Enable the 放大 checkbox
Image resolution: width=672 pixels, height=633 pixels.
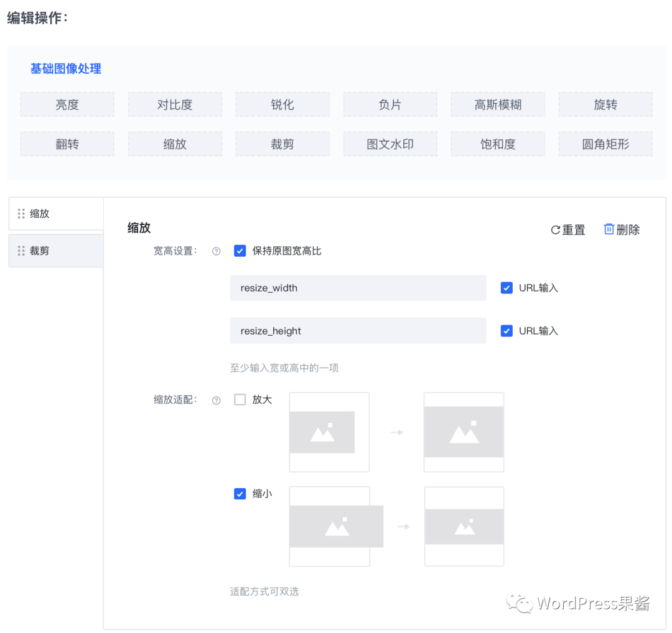click(x=240, y=400)
